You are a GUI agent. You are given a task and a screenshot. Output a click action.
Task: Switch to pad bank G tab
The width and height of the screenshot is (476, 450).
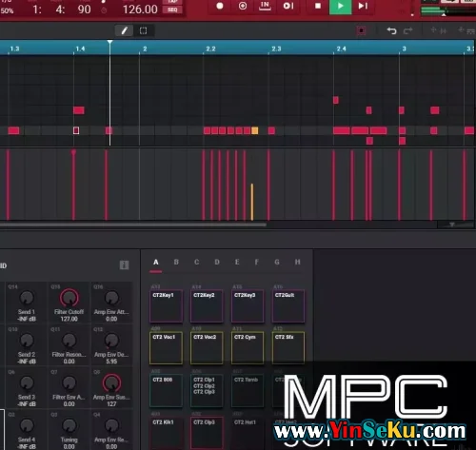pos(277,263)
